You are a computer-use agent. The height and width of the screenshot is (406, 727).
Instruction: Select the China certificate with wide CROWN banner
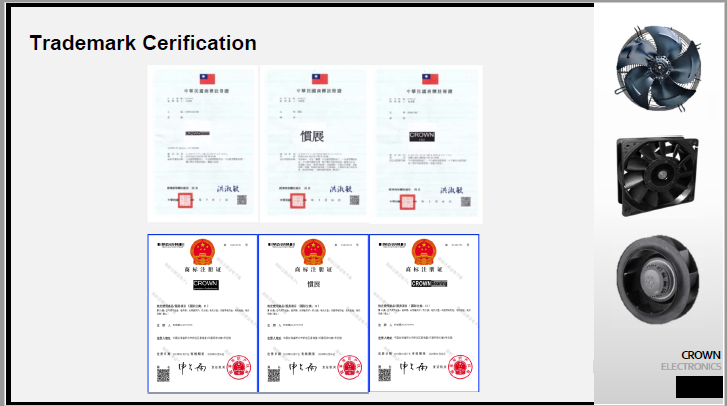pos(424,313)
